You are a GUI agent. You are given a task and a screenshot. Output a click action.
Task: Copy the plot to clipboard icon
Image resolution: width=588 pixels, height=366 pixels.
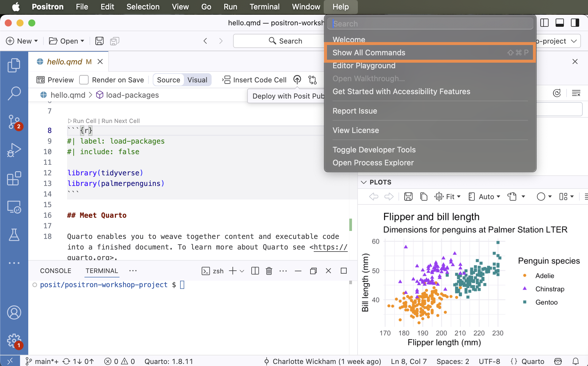pos(424,197)
